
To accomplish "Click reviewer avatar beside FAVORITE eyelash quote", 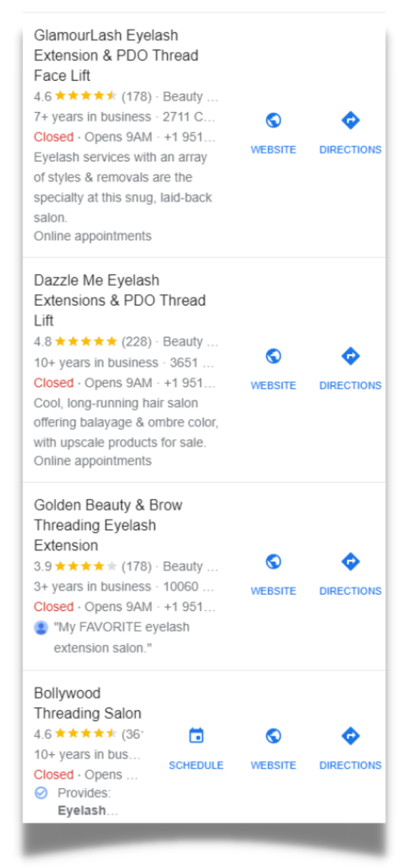I will pos(41,627).
